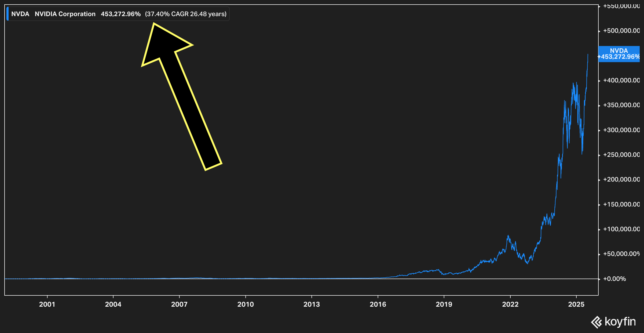Click the +250,000.00 label on the y-axis
644x333 pixels.
point(621,155)
